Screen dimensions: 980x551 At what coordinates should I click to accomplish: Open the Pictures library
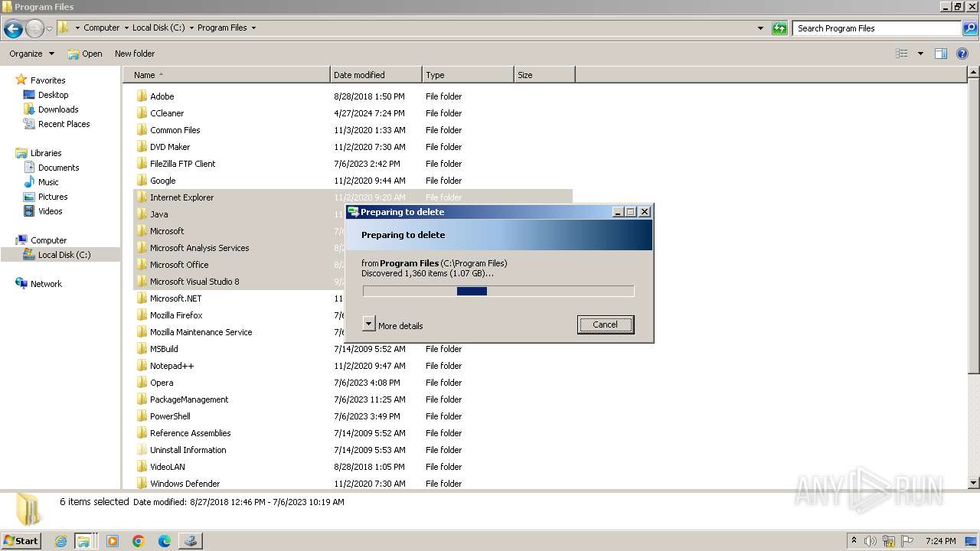point(53,197)
